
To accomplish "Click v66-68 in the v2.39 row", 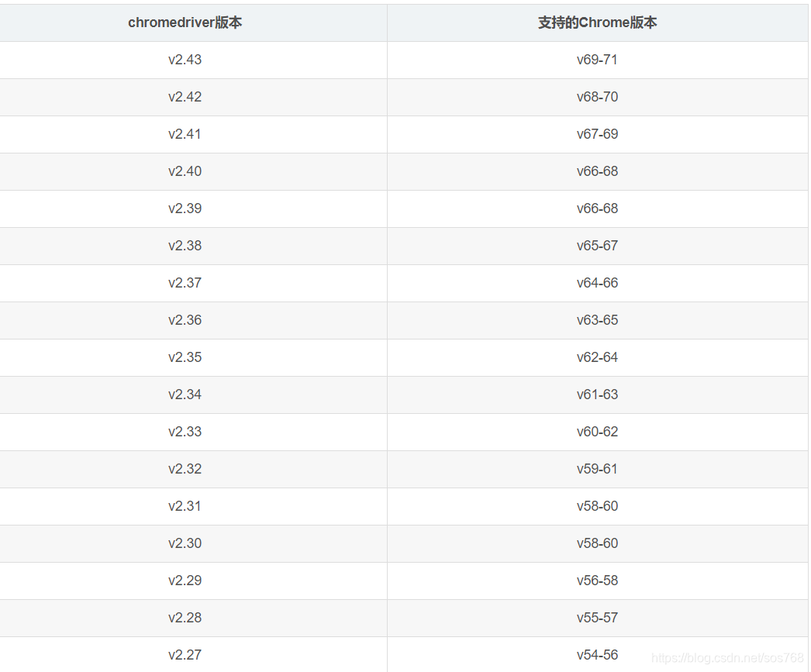I will tap(597, 208).
